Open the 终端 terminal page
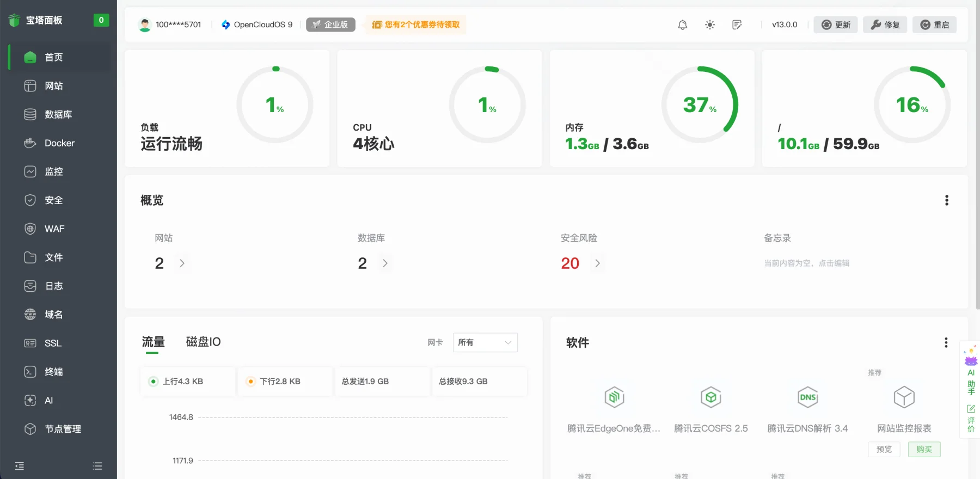Viewport: 980px width, 479px height. [59, 372]
